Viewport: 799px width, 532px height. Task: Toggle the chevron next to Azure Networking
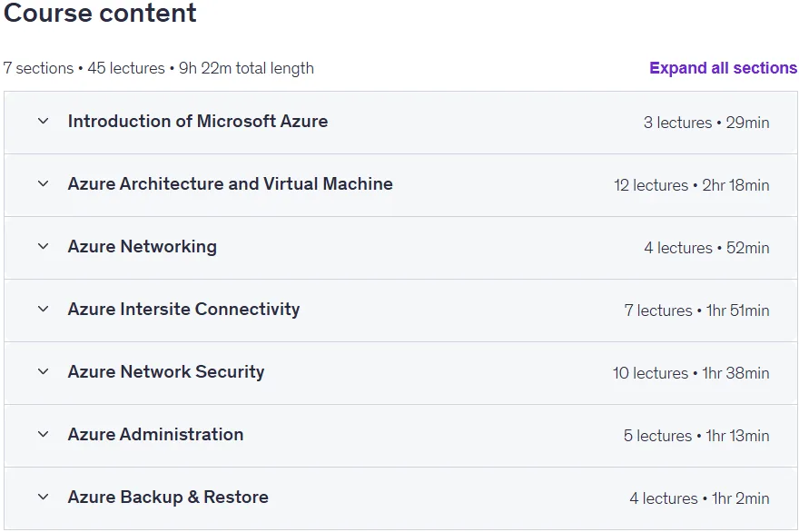tap(44, 247)
